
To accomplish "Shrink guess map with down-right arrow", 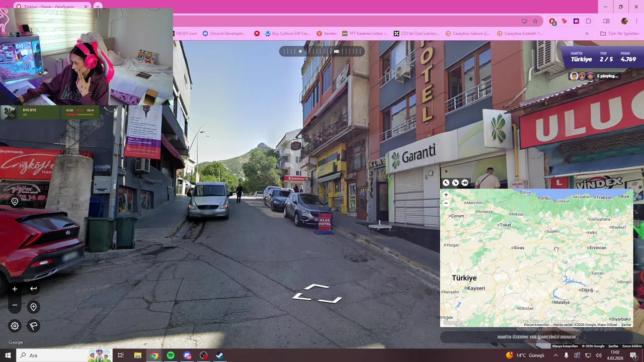I will click(x=455, y=183).
